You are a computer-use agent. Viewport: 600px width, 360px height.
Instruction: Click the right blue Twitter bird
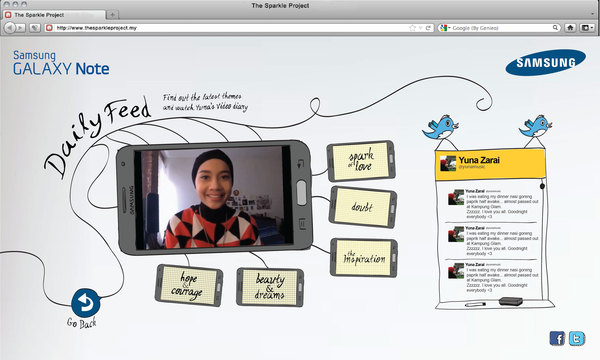point(536,126)
